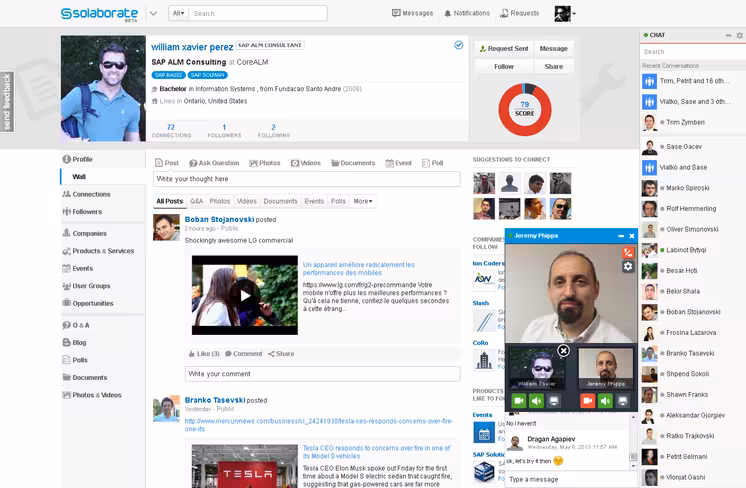Select the Poll composer option
Screen dimensions: 746x488
(432, 163)
